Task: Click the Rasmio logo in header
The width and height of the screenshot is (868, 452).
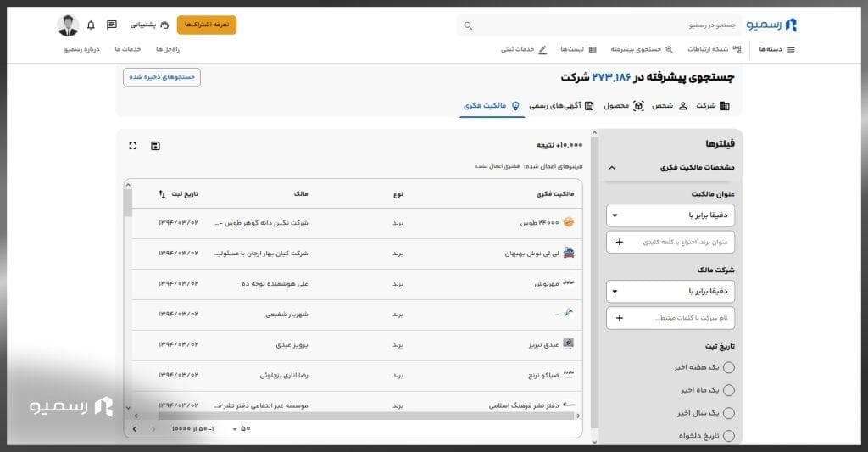Action: click(771, 25)
